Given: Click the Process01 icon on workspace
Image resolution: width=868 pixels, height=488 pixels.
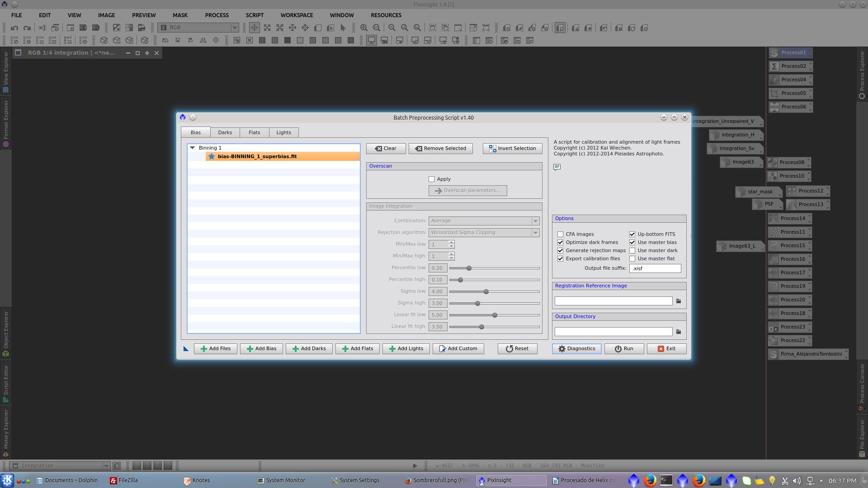Looking at the screenshot, I should [790, 52].
